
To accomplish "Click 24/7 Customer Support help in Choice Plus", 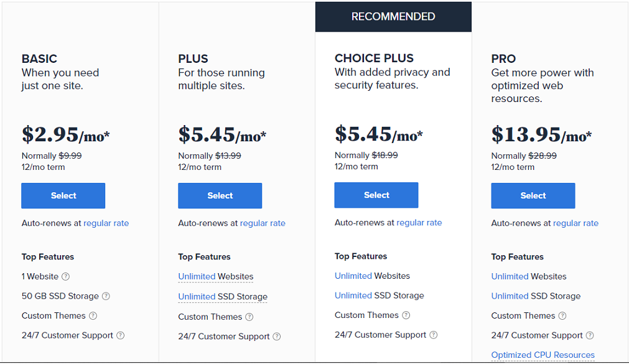I will click(434, 335).
